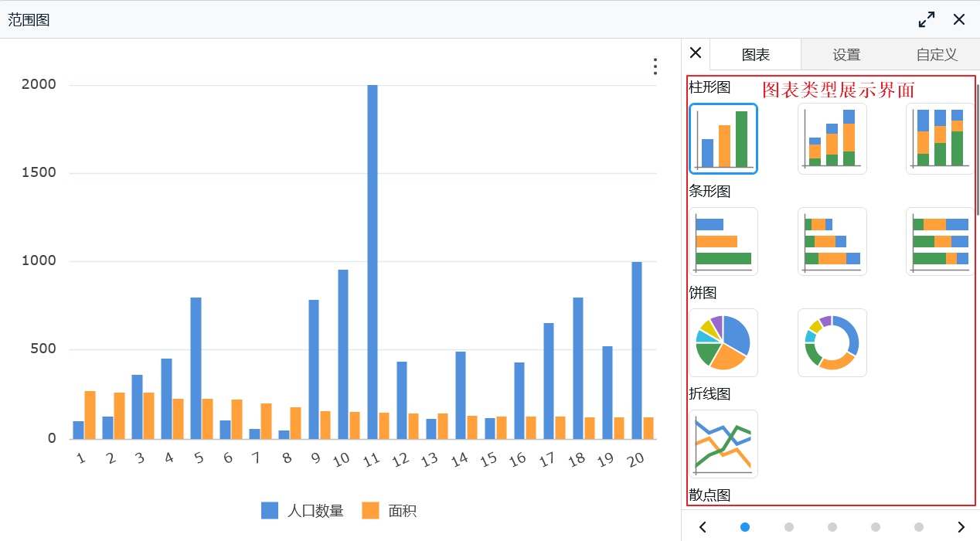Open the chart options three-dot menu
The image size is (980, 541).
pos(655,66)
